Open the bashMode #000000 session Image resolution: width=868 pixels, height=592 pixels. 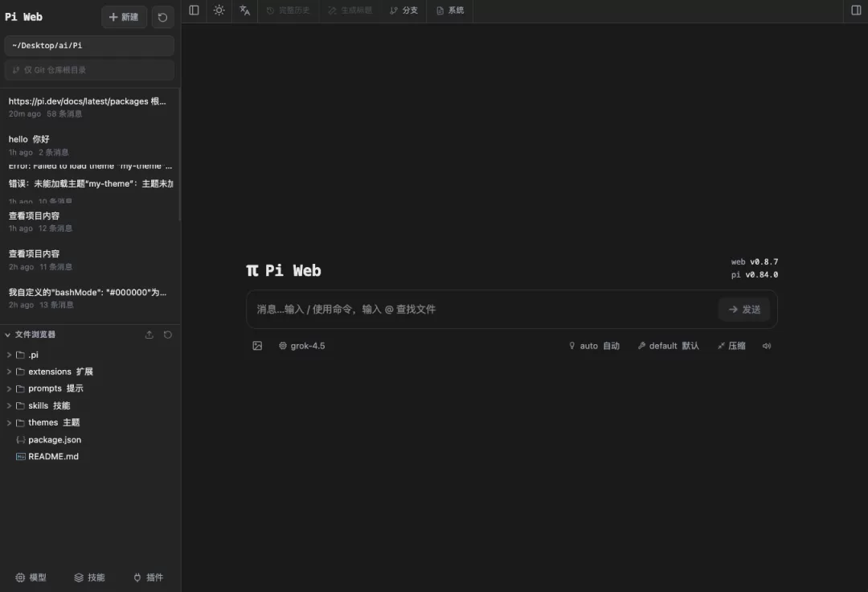tap(89, 298)
